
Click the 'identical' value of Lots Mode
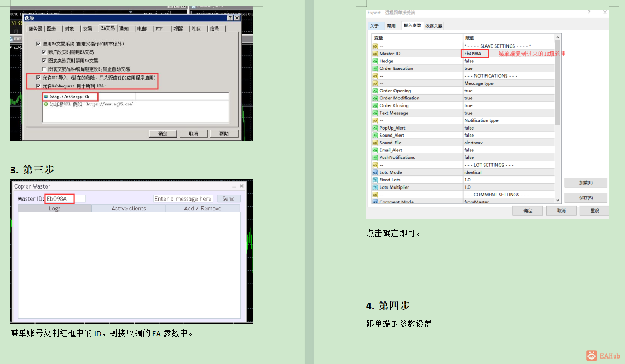pyautogui.click(x=473, y=173)
